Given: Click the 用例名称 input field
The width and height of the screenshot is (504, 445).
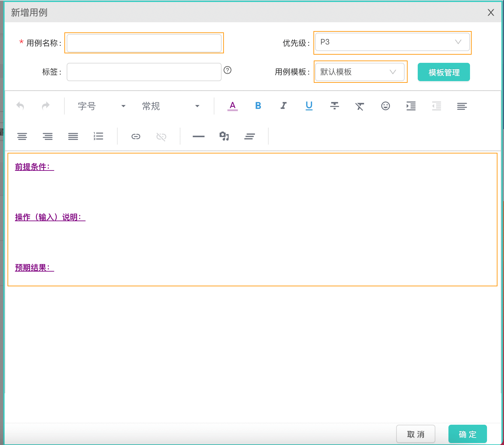Looking at the screenshot, I should [x=144, y=43].
